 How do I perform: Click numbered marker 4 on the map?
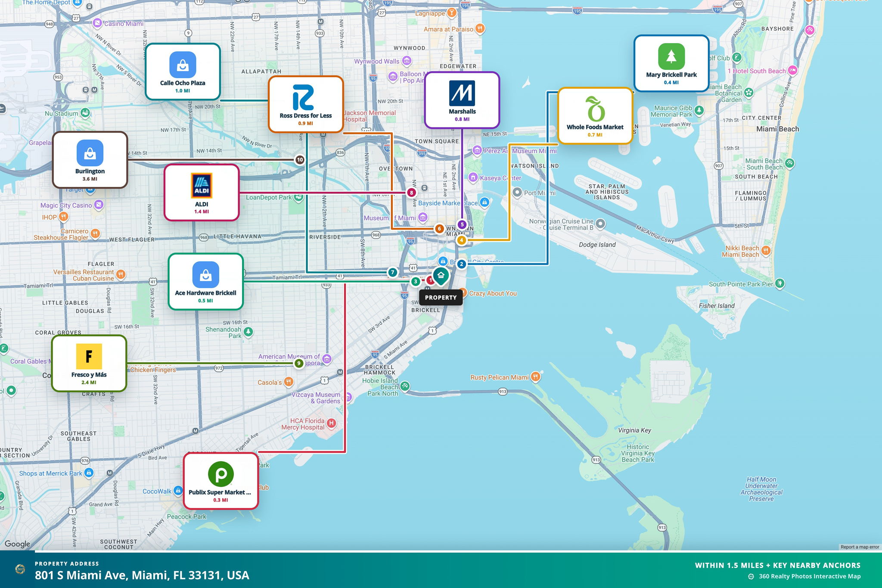[x=462, y=240]
